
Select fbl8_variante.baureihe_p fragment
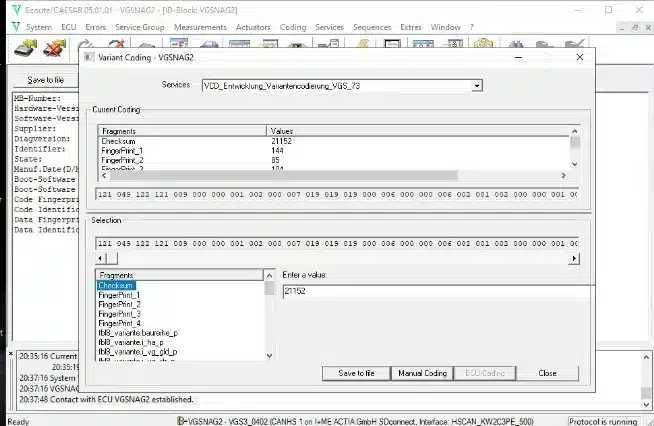pos(138,333)
